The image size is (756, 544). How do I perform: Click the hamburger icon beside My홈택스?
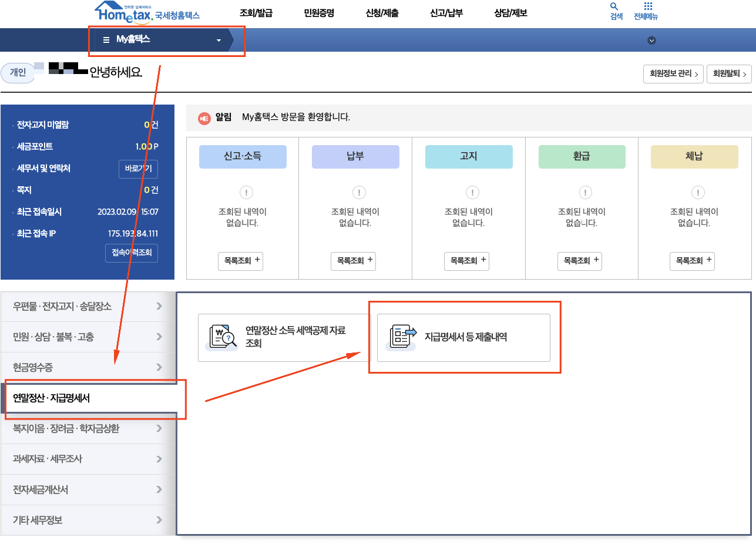tap(106, 40)
